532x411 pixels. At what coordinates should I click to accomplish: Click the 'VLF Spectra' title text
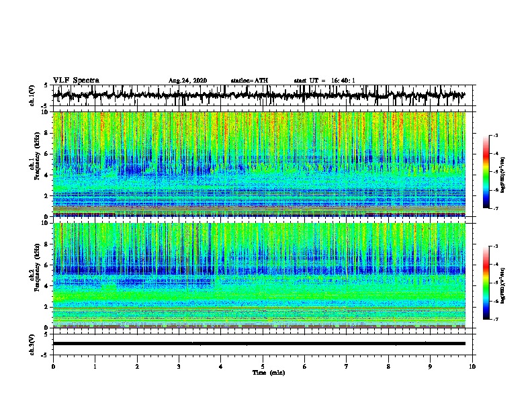(76, 81)
